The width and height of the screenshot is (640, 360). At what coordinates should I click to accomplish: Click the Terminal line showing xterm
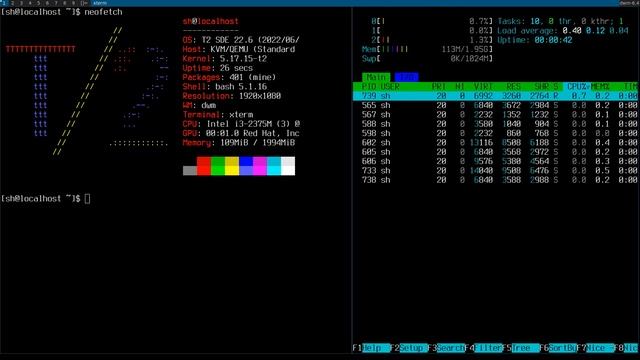218,115
